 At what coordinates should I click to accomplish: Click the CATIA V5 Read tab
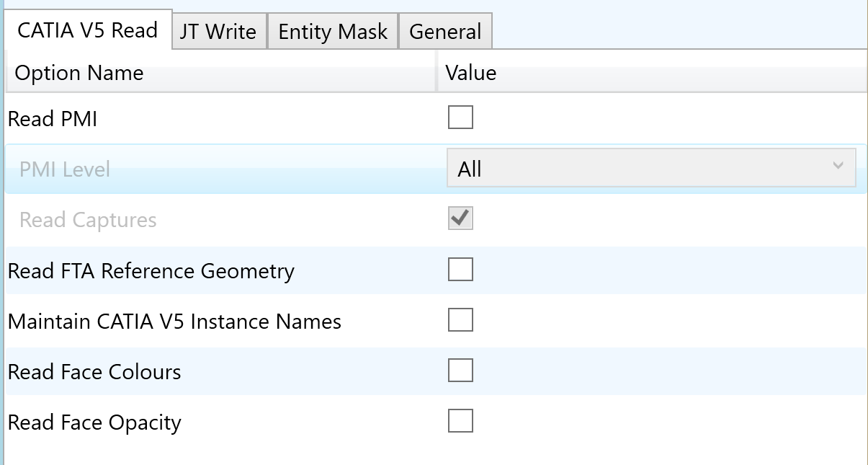(88, 30)
